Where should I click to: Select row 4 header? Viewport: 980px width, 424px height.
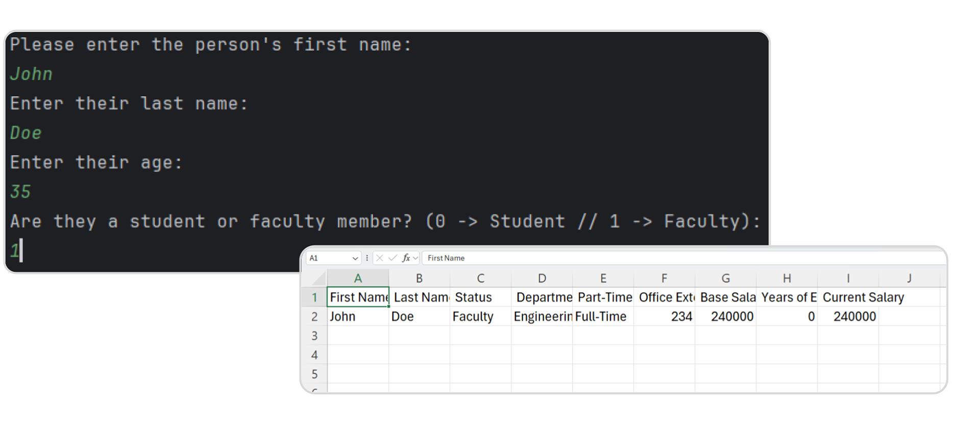click(314, 355)
